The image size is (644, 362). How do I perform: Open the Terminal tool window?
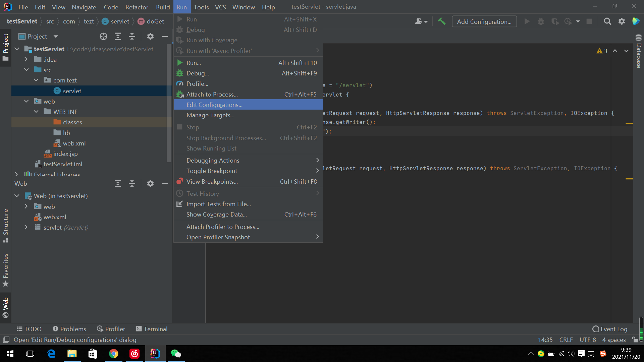coord(152,329)
